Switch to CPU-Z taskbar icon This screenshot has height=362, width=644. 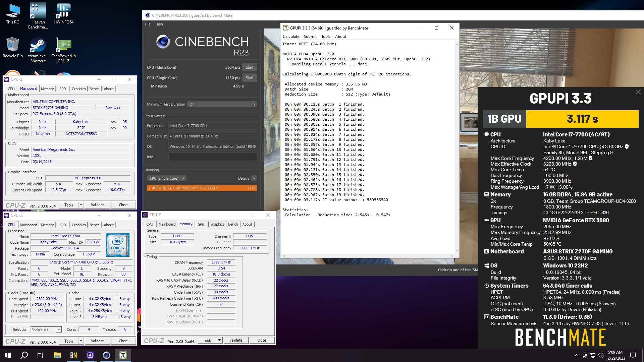coord(90,355)
